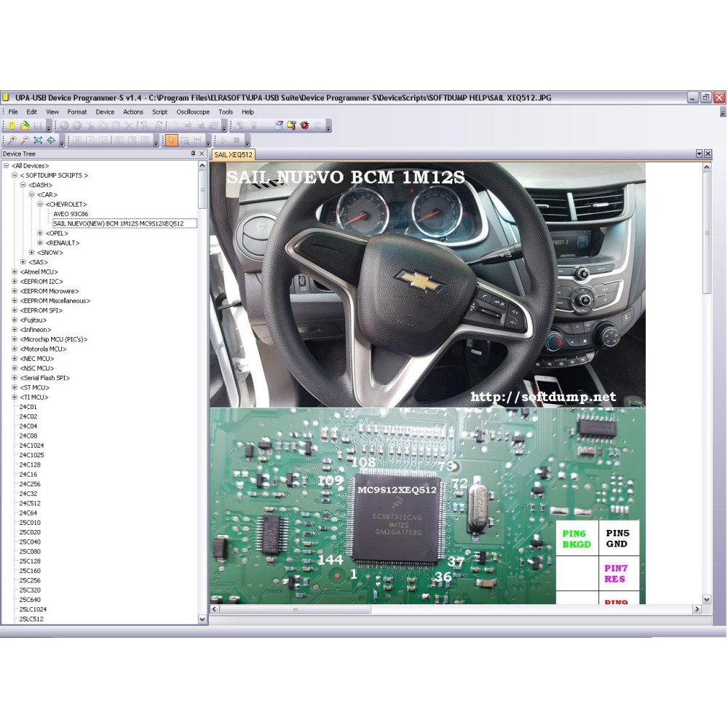728x728 pixels.
Task: Expand the <SNOW> tree node
Action: (x=31, y=253)
